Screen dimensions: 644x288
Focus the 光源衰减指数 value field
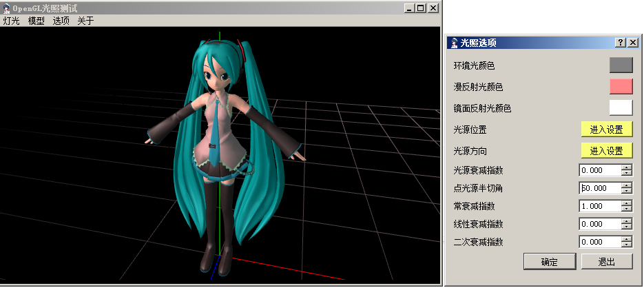pos(600,170)
